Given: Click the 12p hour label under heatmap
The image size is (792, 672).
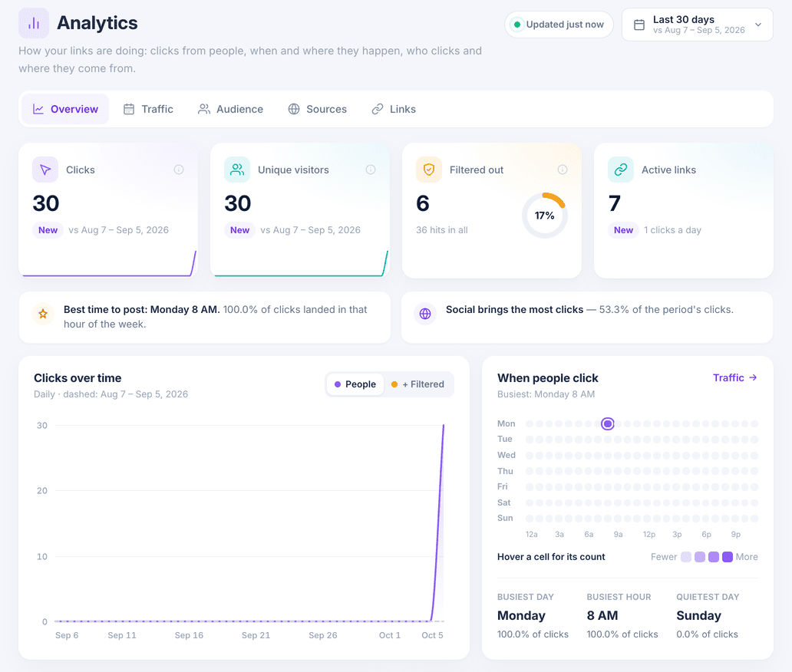Looking at the screenshot, I should pyautogui.click(x=649, y=534).
